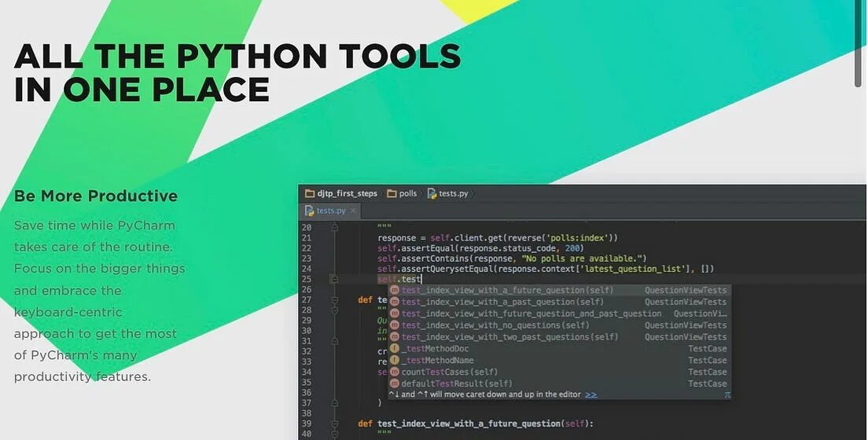Click the self.assertQuerysetEqual code line
This screenshot has width=868, height=440.
point(546,269)
